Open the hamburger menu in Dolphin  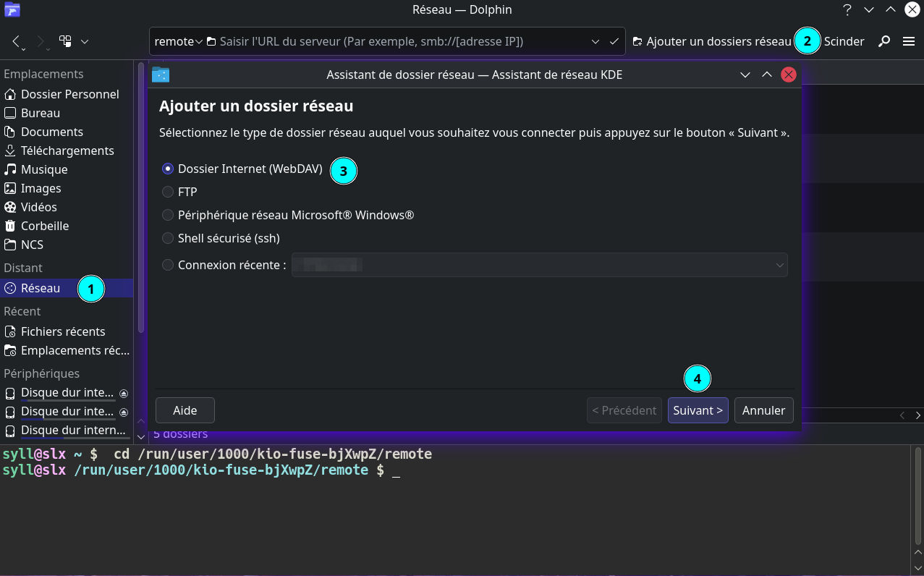tap(909, 41)
